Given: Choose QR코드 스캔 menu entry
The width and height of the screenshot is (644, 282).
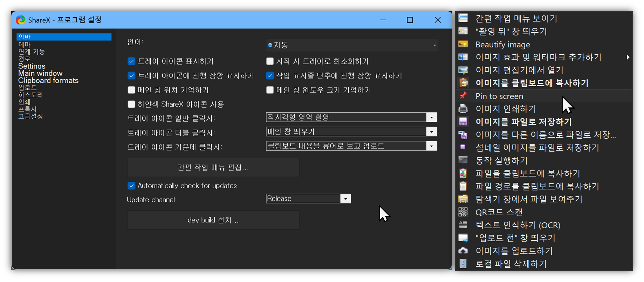Looking at the screenshot, I should click(544, 212).
